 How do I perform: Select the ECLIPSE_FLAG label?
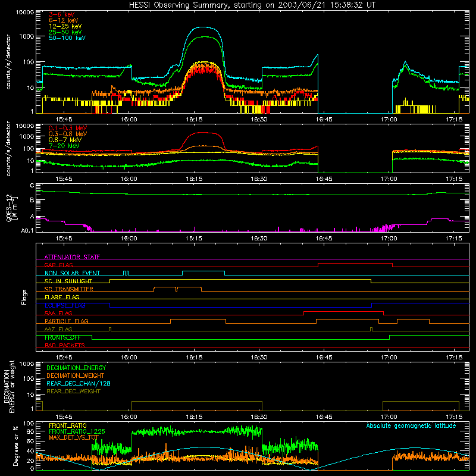[65, 305]
